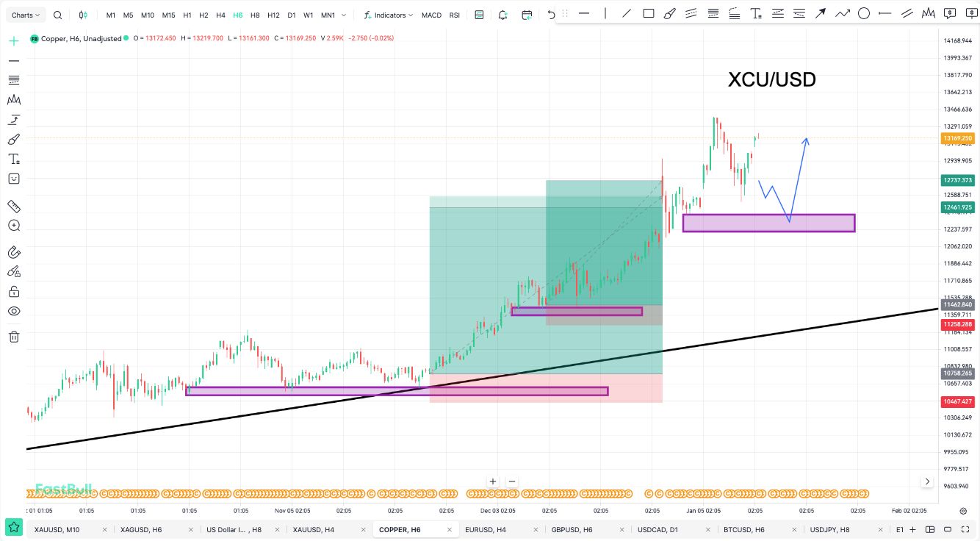Select the H4 timeframe
The image size is (980, 541).
(x=220, y=15)
